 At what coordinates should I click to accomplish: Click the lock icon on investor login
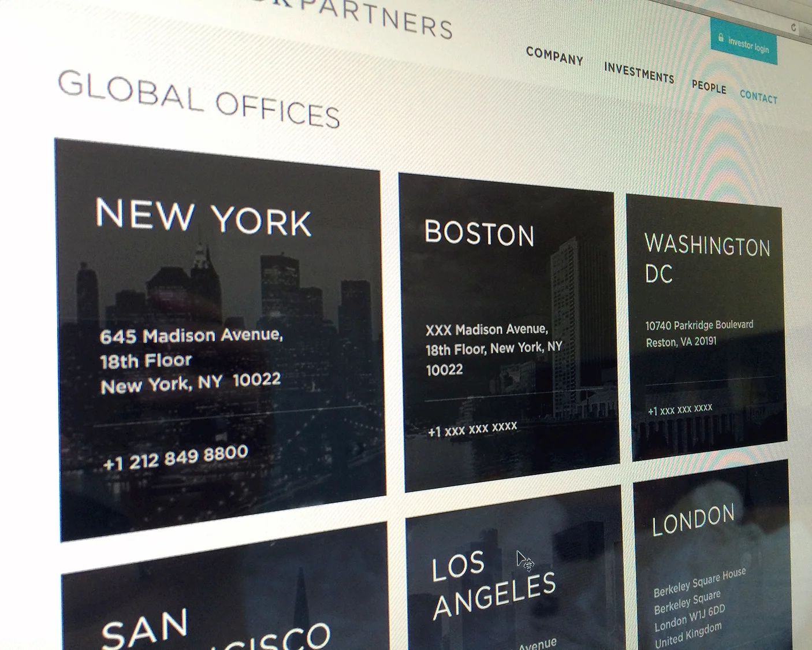pyautogui.click(x=721, y=38)
